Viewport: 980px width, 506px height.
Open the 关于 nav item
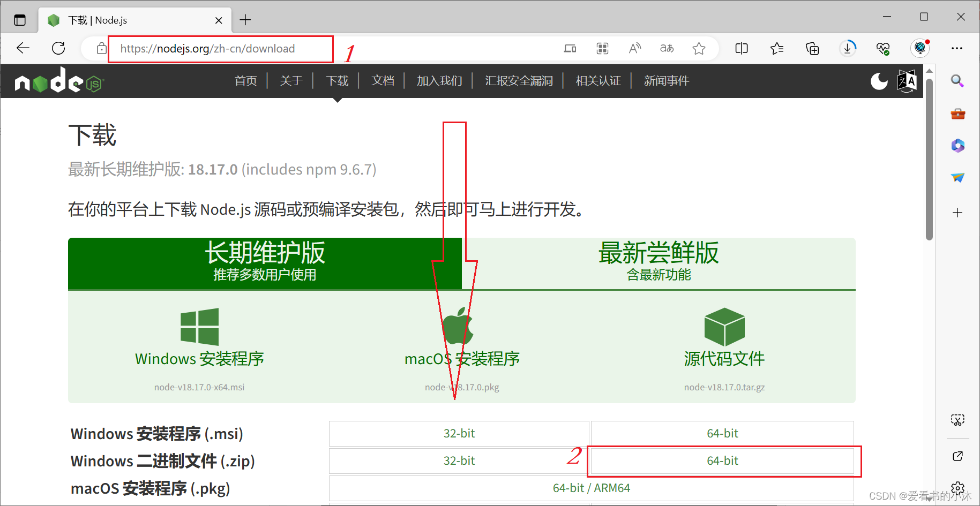pos(291,81)
